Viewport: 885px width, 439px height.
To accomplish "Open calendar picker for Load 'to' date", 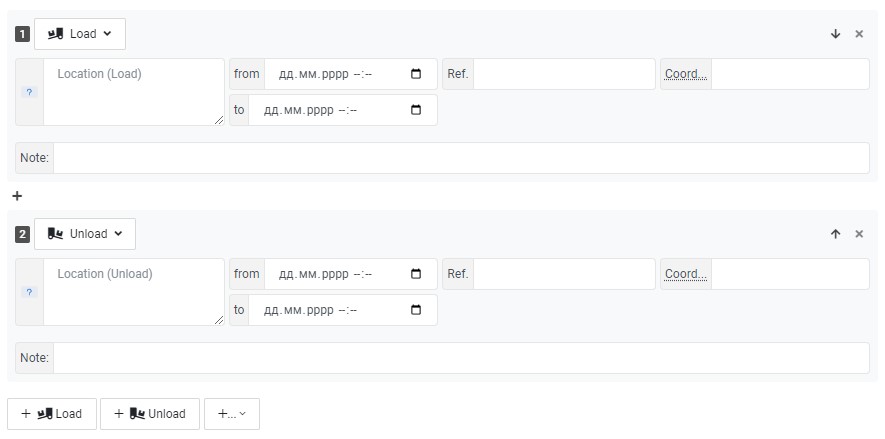I will tap(416, 110).
